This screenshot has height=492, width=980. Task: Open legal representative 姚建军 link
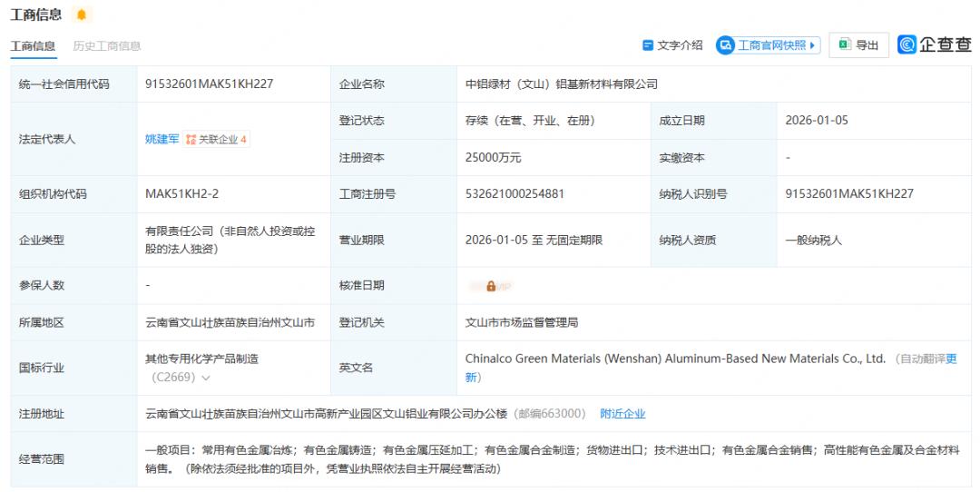point(162,139)
